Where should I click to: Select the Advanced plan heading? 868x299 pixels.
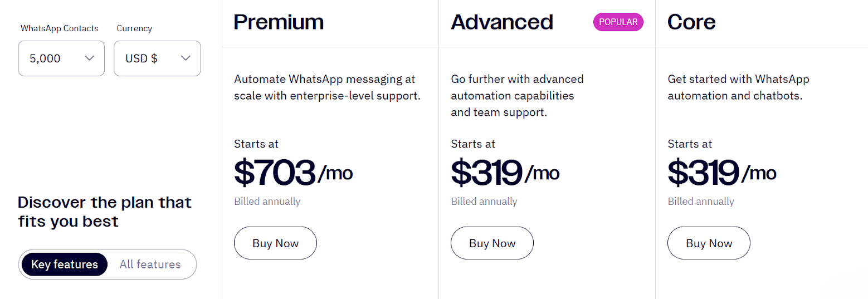click(x=501, y=22)
